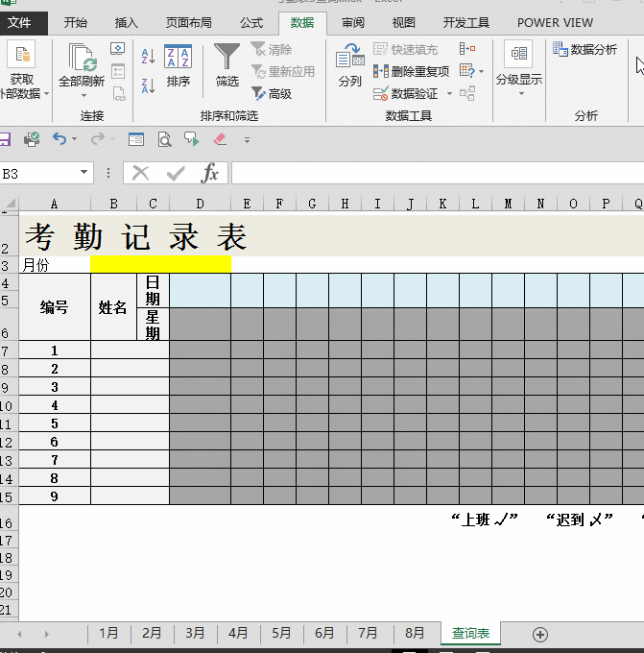This screenshot has width=644, height=653.
Task: Click the 数据分析 data analysis button
Action: tap(585, 49)
